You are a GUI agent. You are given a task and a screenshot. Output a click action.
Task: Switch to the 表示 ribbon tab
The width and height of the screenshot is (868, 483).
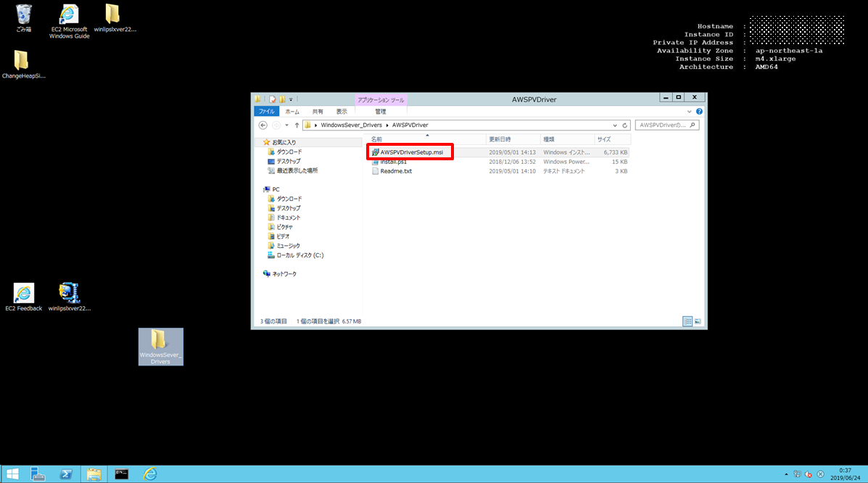tap(342, 112)
